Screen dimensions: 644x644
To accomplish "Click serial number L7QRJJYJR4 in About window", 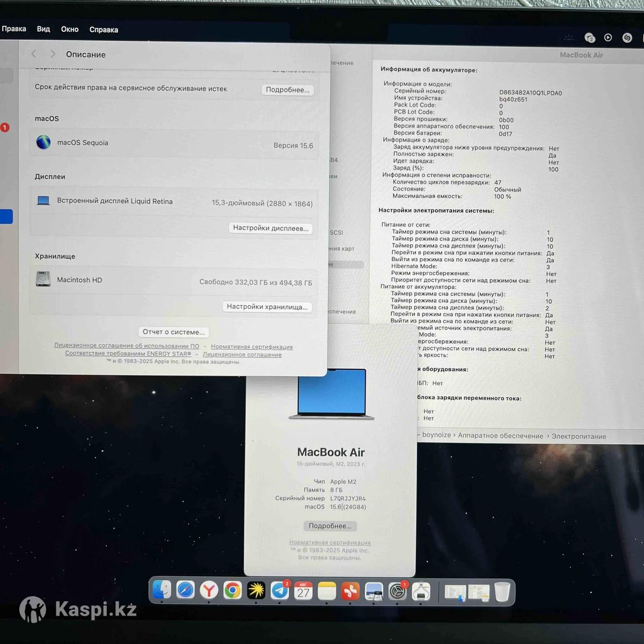I will tap(348, 499).
